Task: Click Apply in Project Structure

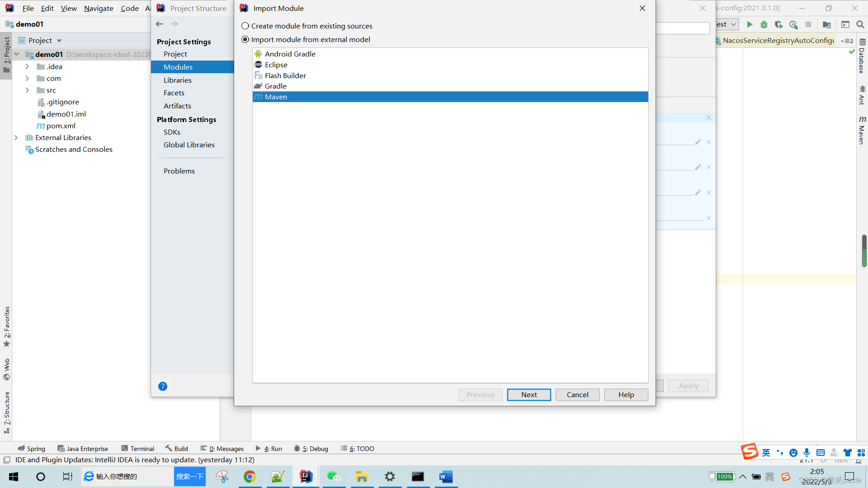Action: [x=688, y=385]
